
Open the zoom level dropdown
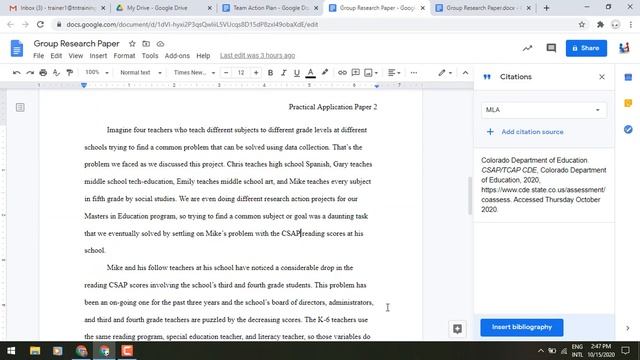click(97, 72)
